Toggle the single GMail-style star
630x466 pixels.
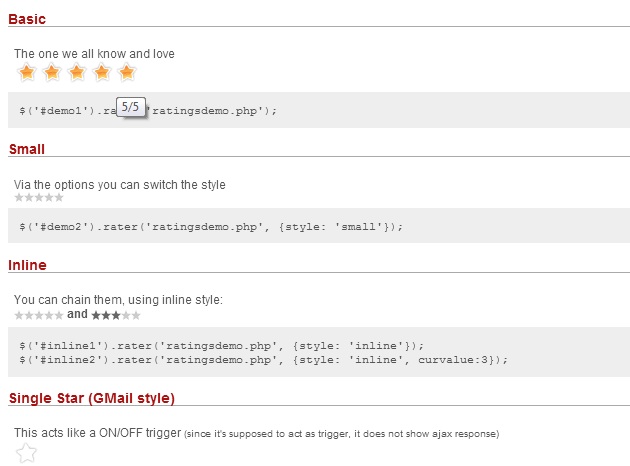[x=27, y=453]
